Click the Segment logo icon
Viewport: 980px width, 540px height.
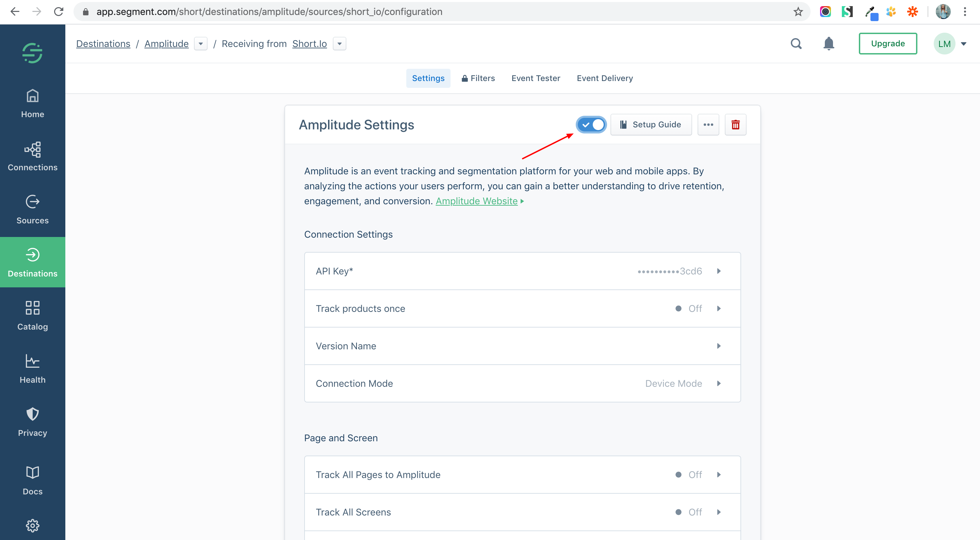click(x=32, y=52)
